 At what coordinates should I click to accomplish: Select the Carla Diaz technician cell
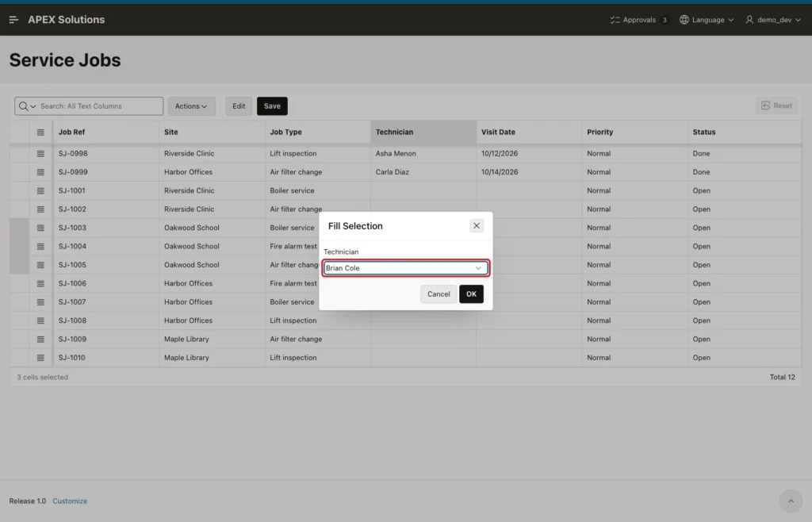[x=423, y=172]
